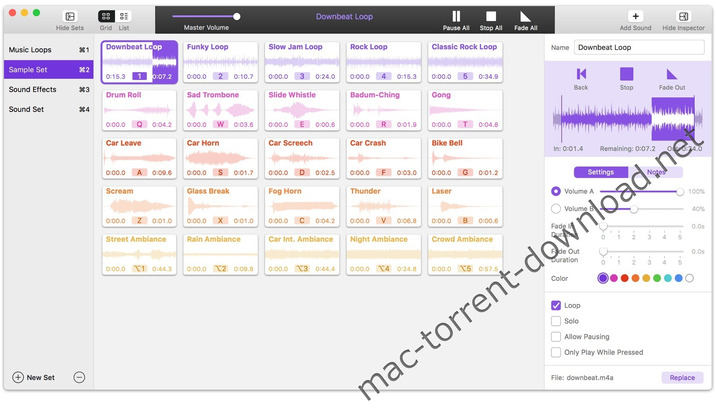The width and height of the screenshot is (716, 408).
Task: Stop the Downbeat Loop in inspector
Action: 626,74
